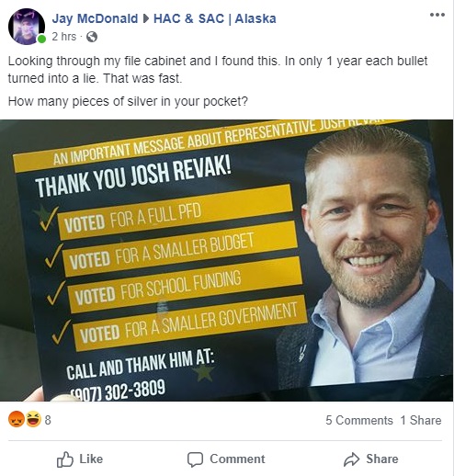Image resolution: width=454 pixels, height=476 pixels.
Task: Click the thumbs-up Like icon
Action: click(65, 459)
